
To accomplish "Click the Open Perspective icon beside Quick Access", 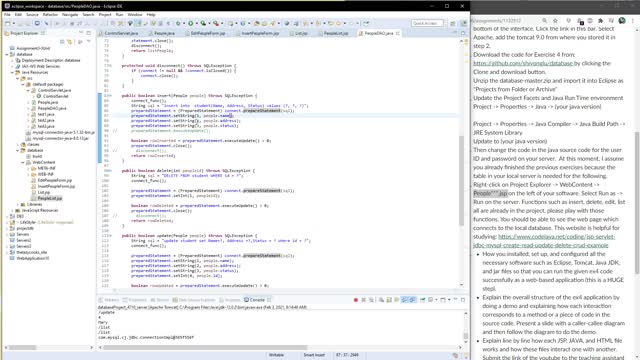I will point(453,24).
